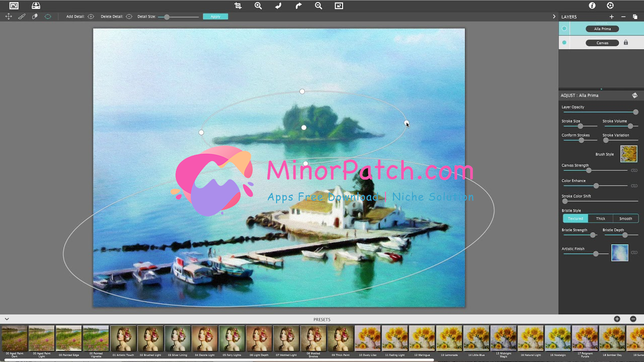This screenshot has width=644, height=362.
Task: Select the Canvas layer name
Action: coord(602,43)
